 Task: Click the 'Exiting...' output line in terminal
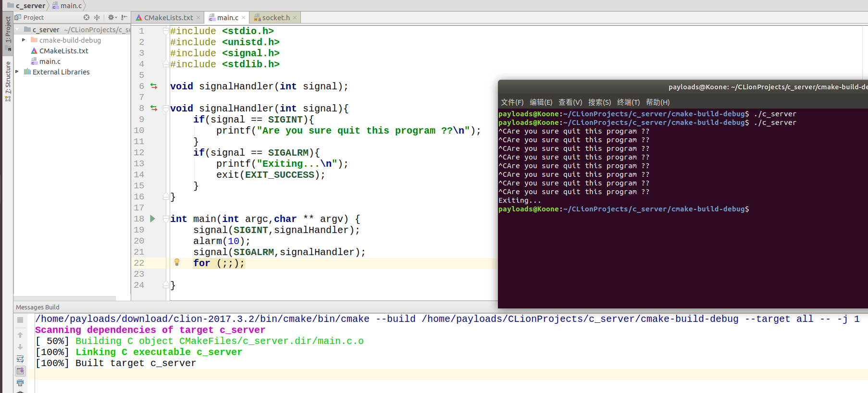coord(520,200)
